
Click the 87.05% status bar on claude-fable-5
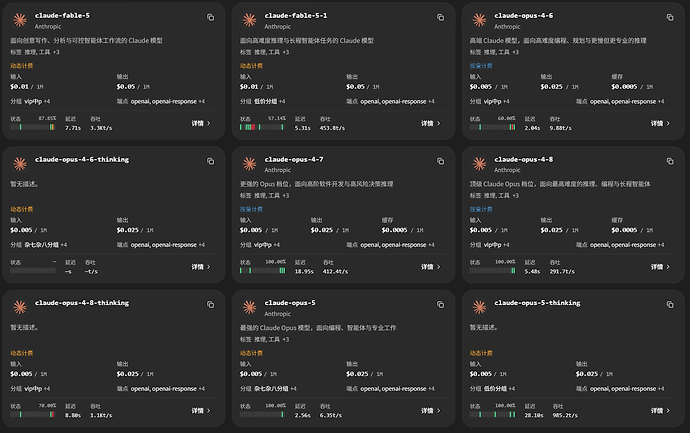point(33,127)
